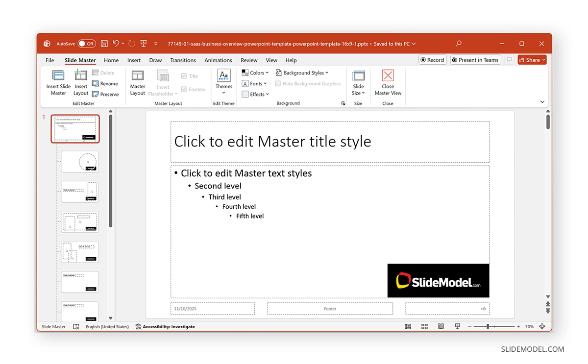Switch to Slide Sorter view in status bar
The width and height of the screenshot is (588, 364).
tap(424, 326)
